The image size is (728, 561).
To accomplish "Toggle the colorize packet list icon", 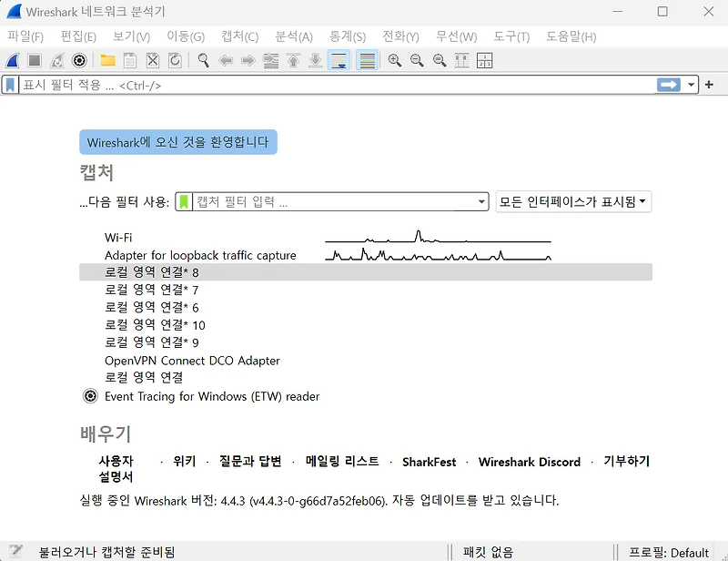I will (368, 60).
